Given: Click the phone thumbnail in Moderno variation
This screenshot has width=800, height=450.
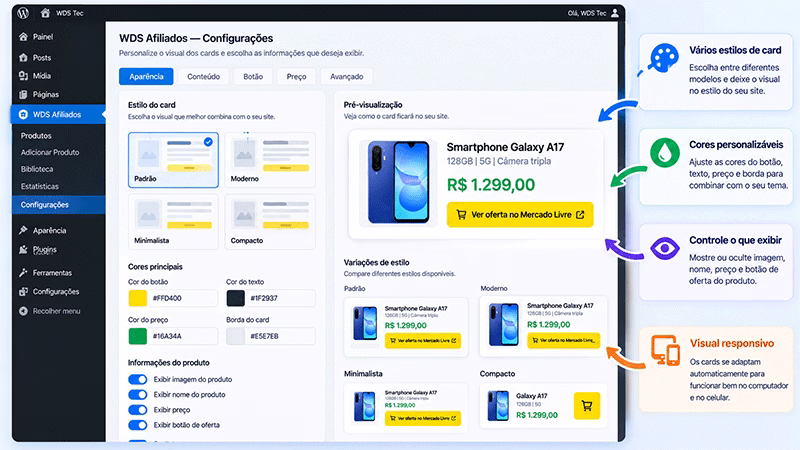Looking at the screenshot, I should point(503,324).
